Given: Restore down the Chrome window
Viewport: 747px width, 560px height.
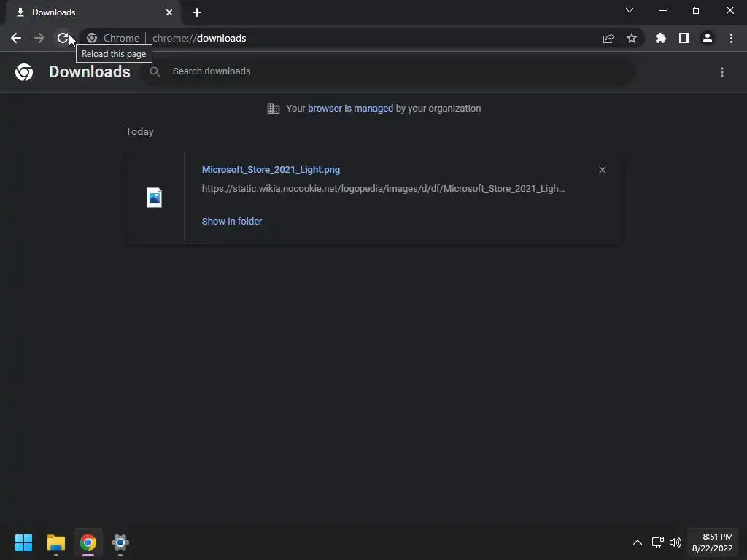Looking at the screenshot, I should click(x=697, y=10).
